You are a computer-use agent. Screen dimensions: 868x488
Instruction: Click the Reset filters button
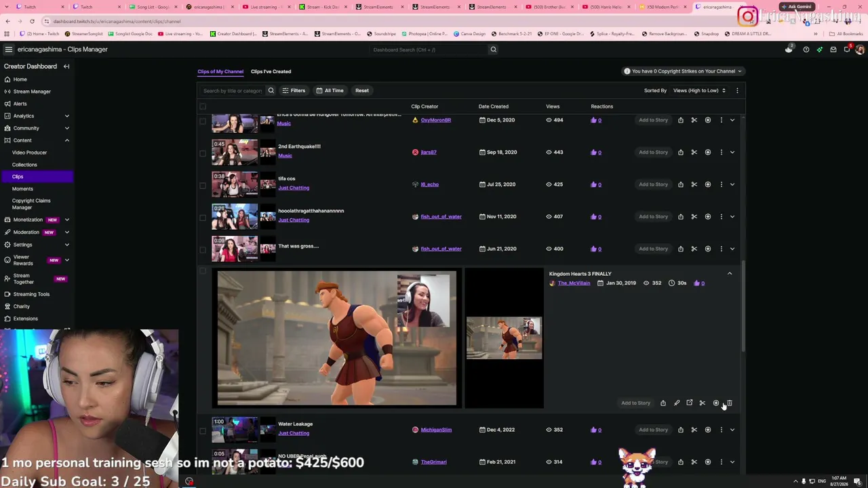pos(362,90)
